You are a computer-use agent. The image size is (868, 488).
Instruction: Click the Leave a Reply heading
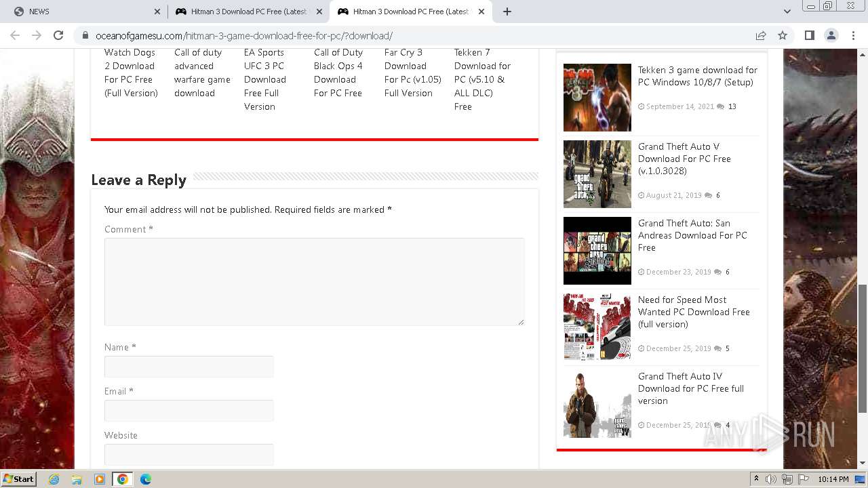click(x=139, y=180)
